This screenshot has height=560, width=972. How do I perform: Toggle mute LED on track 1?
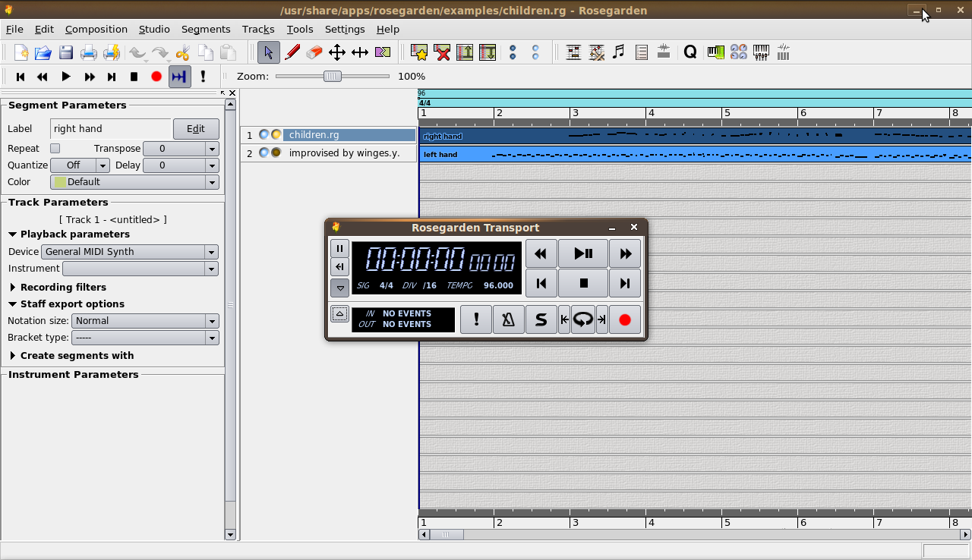pyautogui.click(x=264, y=135)
